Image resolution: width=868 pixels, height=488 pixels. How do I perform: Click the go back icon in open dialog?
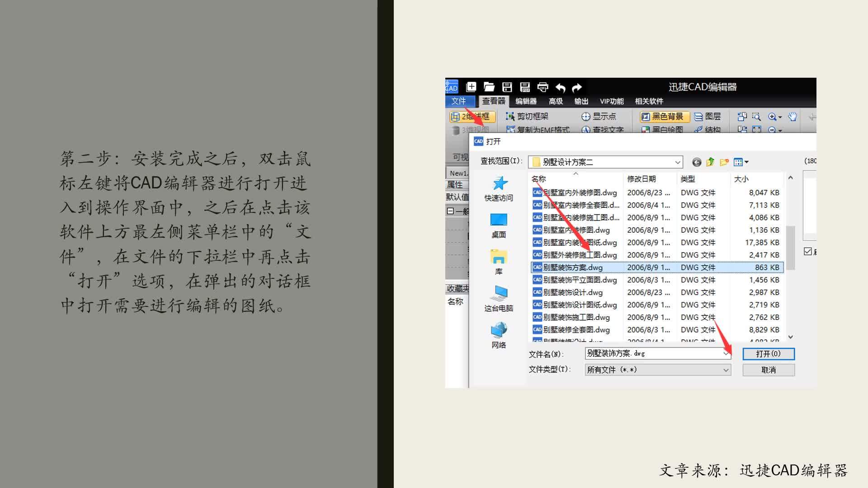coord(697,162)
